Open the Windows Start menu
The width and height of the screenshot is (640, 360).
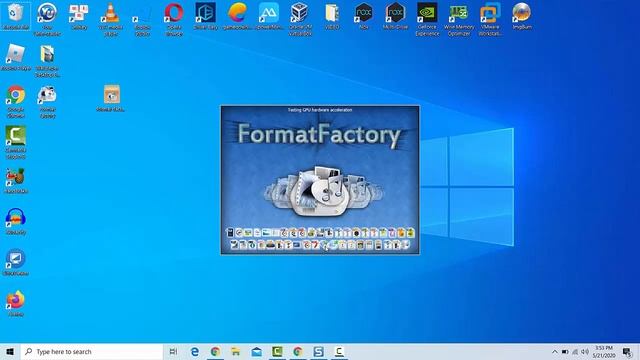[x=10, y=351]
